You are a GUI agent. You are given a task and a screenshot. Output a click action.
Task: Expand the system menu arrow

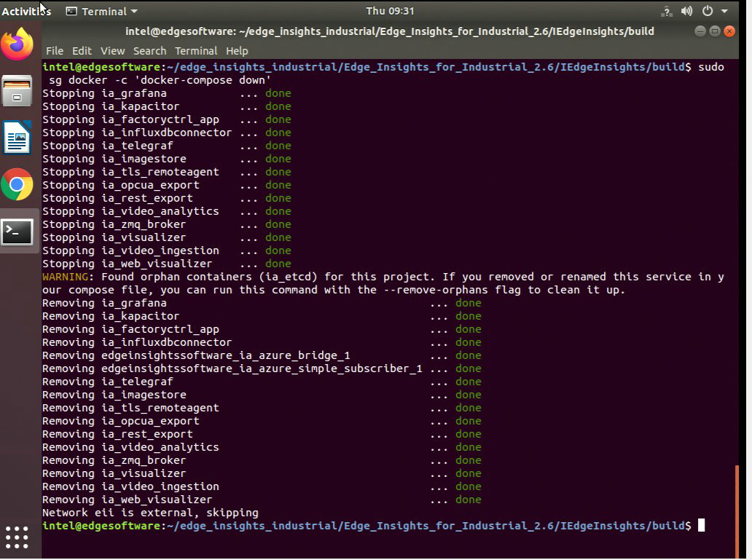coord(724,11)
